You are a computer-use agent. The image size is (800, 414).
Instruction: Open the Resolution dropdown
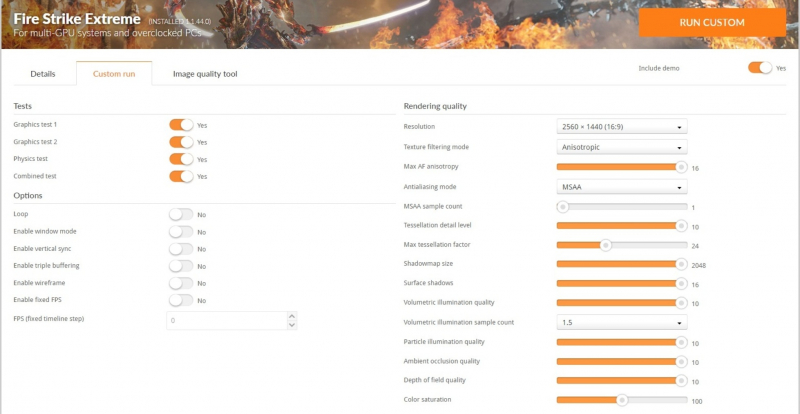point(621,127)
